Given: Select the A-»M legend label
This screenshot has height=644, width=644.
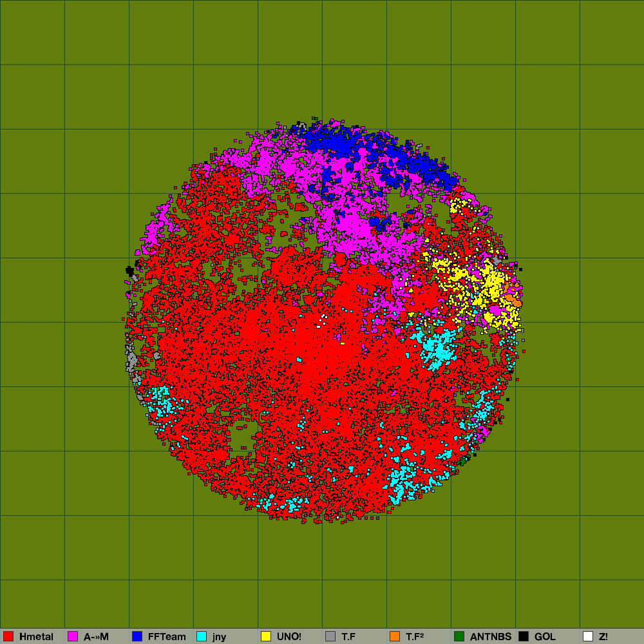Looking at the screenshot, I should 96,637.
